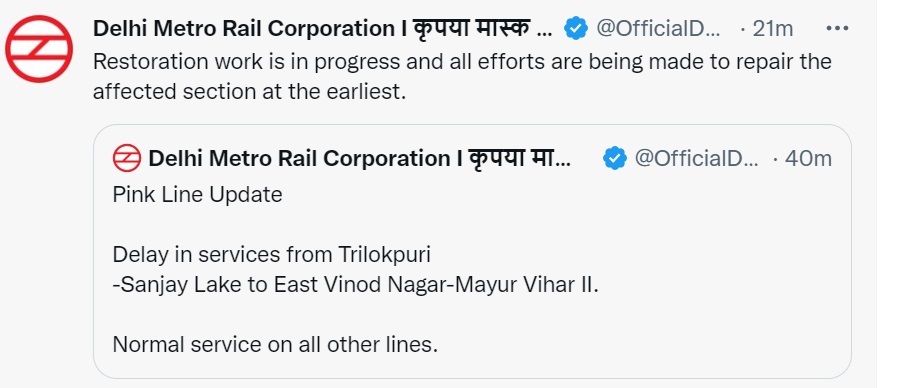Click the 'Pink Line Update' heading text

coord(197,195)
